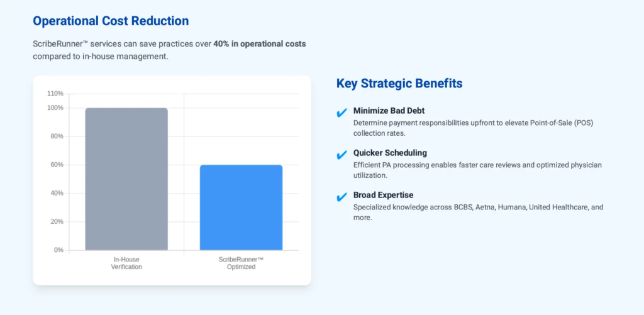Click the In-House Verification axis label

126,263
